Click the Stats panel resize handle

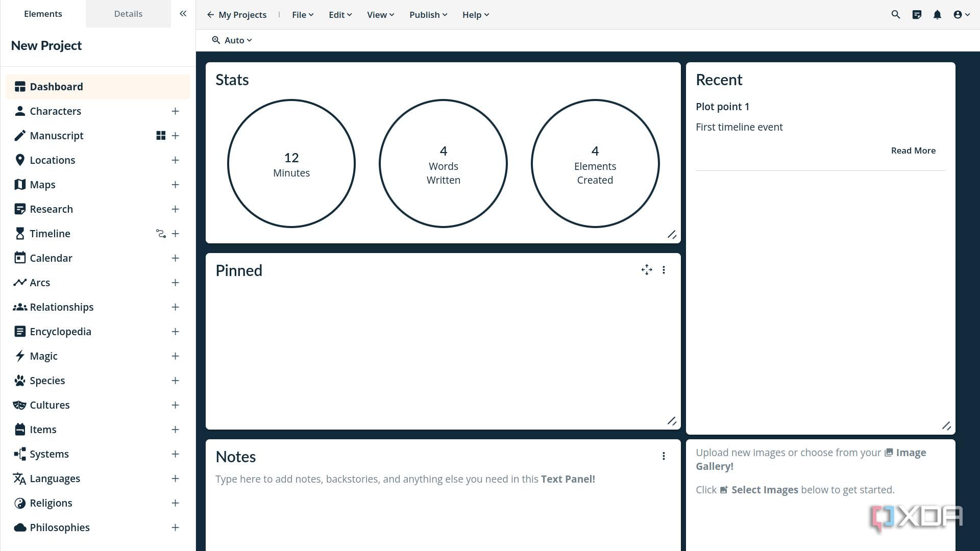[672, 235]
